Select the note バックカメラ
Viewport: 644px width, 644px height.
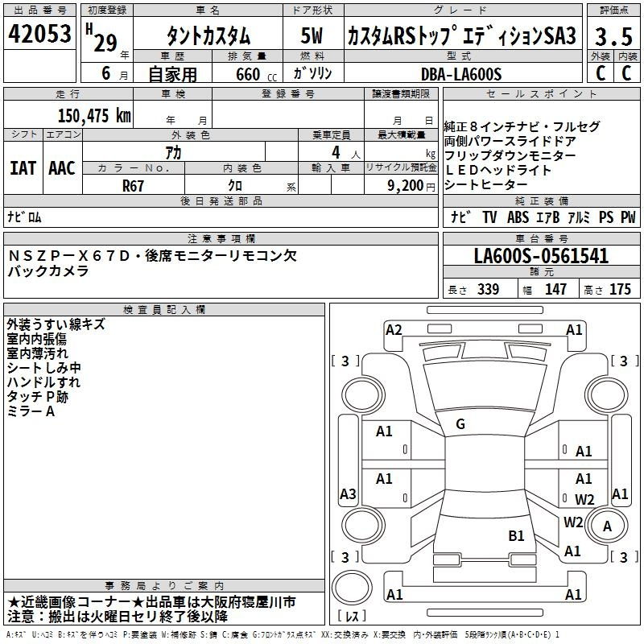tap(48, 271)
